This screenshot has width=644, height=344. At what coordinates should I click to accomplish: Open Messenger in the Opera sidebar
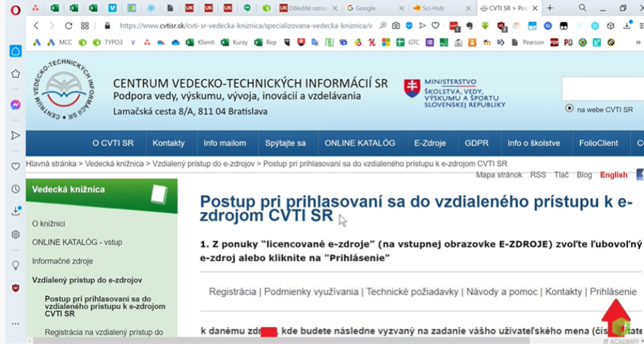click(x=15, y=104)
